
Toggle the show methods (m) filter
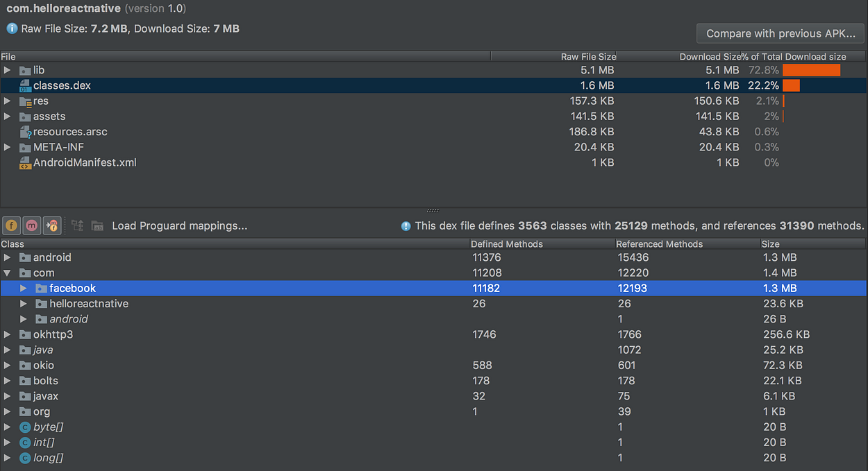click(32, 225)
